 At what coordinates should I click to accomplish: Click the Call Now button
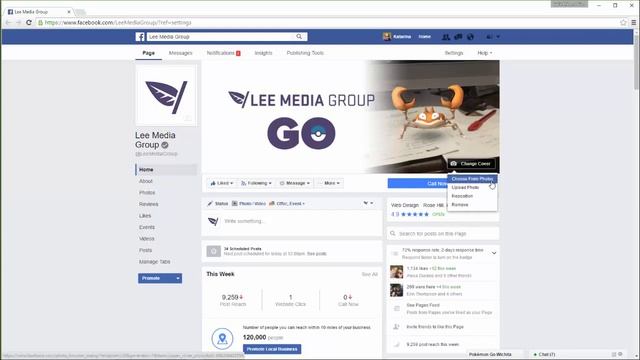pyautogui.click(x=418, y=184)
